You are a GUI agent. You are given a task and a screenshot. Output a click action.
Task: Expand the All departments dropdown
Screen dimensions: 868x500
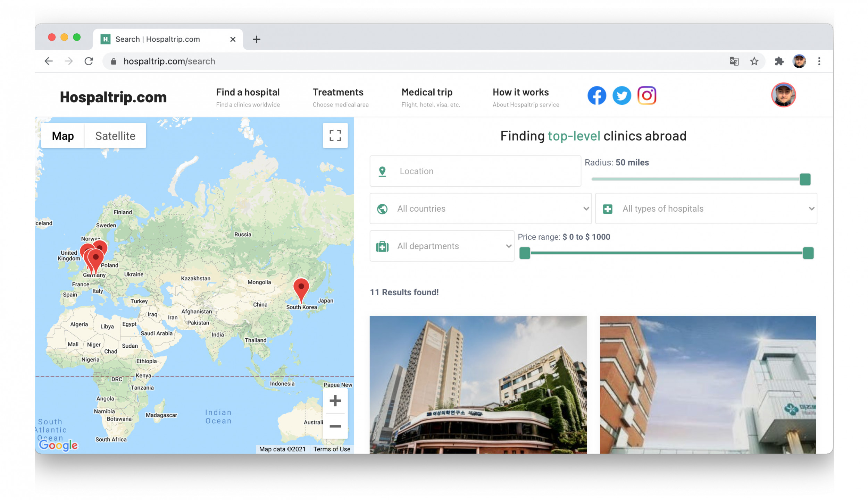point(442,246)
